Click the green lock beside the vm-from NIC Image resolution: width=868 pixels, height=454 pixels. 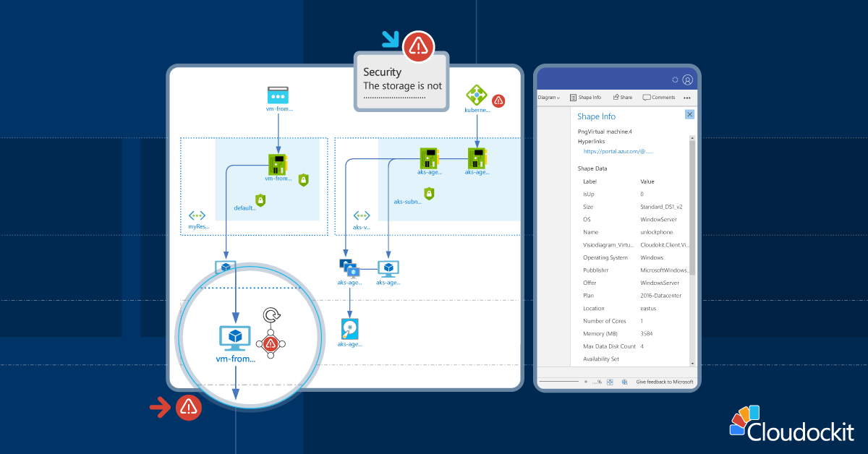pyautogui.click(x=304, y=180)
